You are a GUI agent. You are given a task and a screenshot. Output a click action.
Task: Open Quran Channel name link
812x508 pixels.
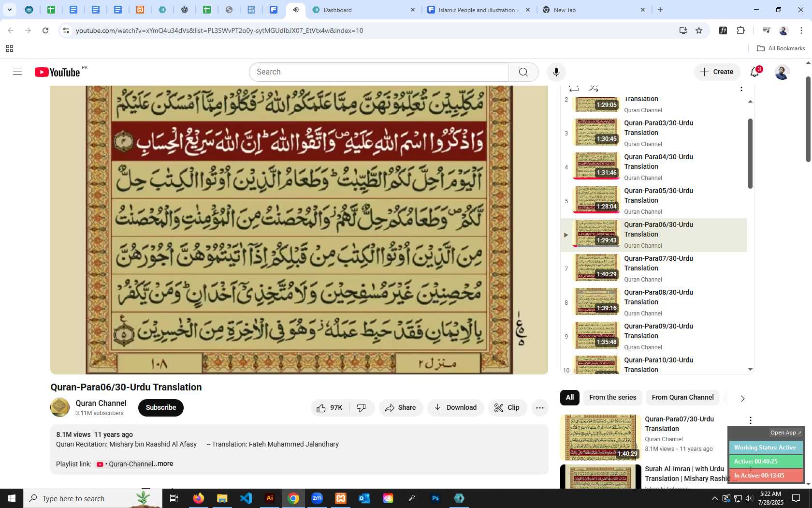coord(101,403)
